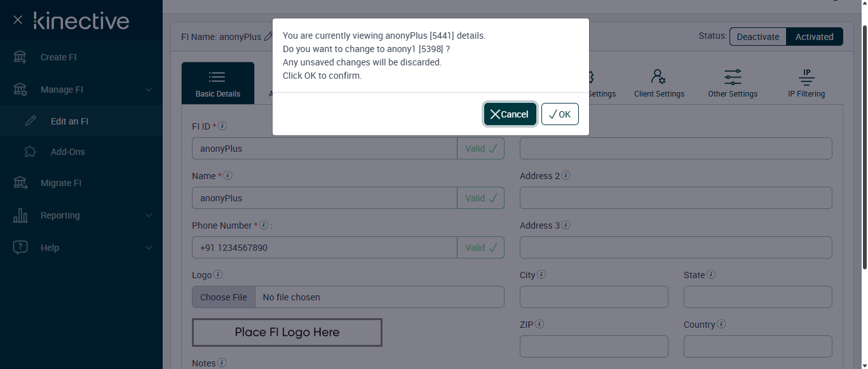868x369 pixels.
Task: Close the sidebar with X icon
Action: [x=18, y=20]
